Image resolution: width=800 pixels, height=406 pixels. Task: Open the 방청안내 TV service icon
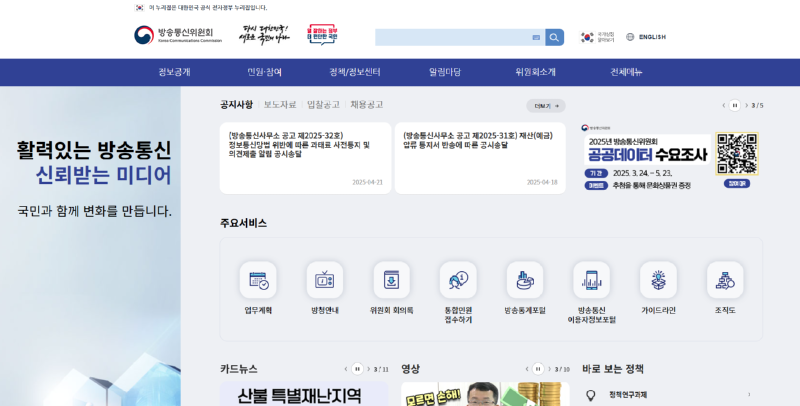(325, 280)
